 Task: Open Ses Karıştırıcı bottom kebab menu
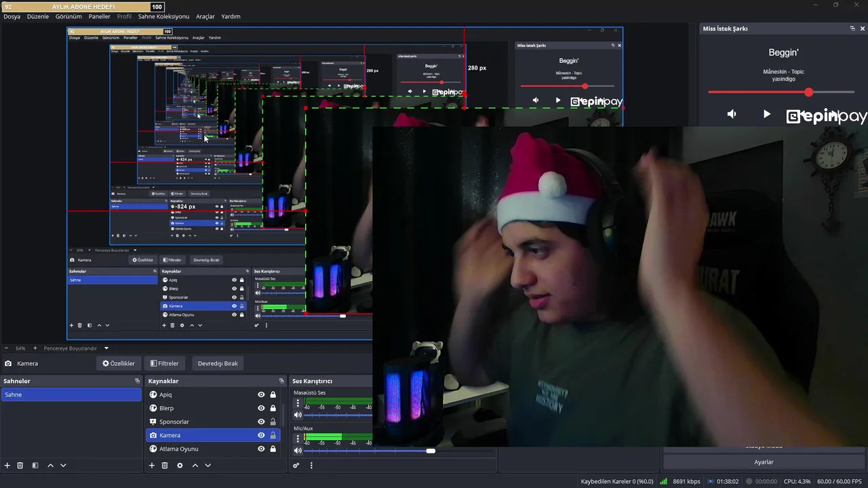pos(311,466)
